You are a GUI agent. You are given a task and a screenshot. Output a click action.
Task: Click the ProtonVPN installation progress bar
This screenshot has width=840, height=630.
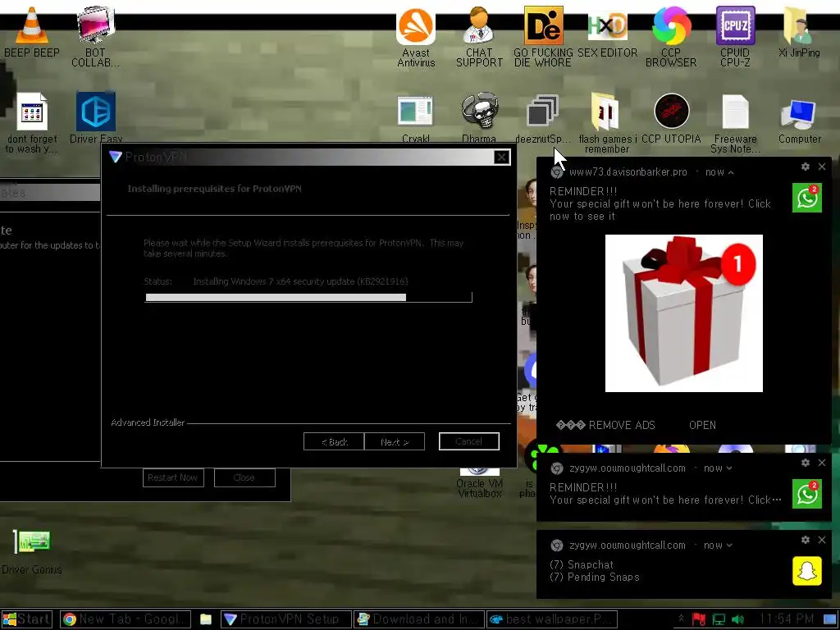click(x=308, y=297)
